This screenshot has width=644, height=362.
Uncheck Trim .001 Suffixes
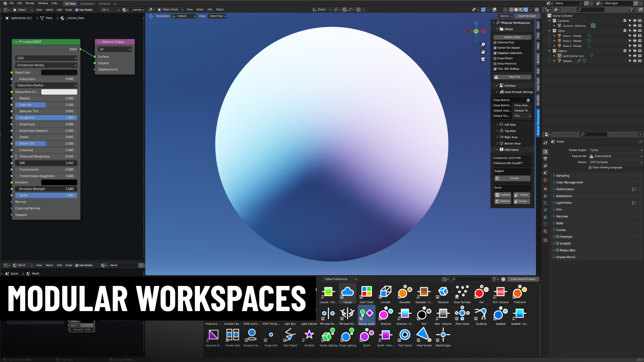pyautogui.click(x=495, y=69)
